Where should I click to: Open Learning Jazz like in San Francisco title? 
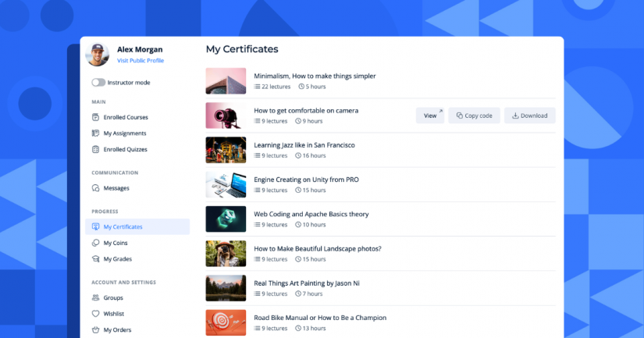(x=304, y=145)
